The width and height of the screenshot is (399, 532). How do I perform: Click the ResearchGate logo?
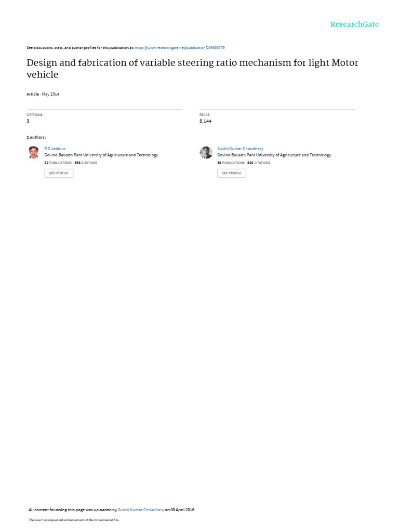[x=354, y=24]
